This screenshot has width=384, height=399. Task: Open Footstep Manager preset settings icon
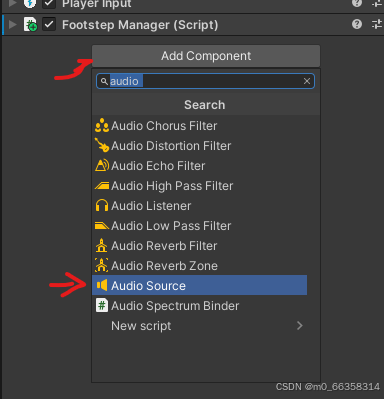[377, 24]
